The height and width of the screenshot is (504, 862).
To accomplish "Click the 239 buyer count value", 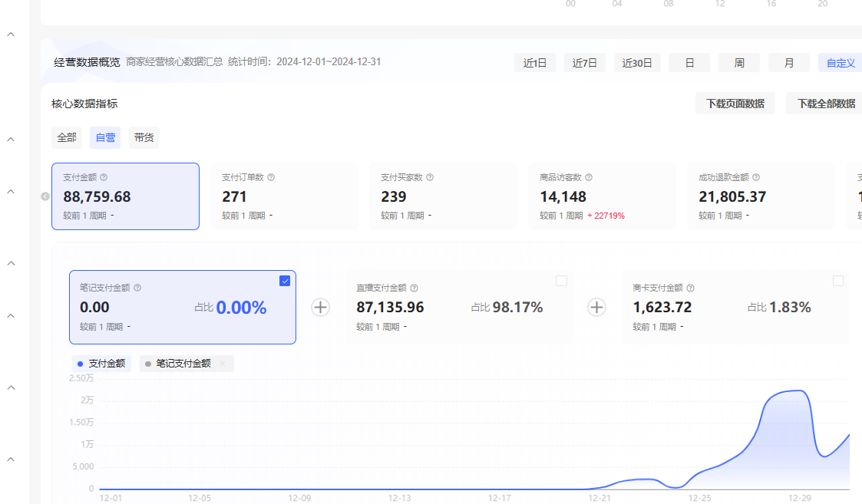I will coord(394,196).
